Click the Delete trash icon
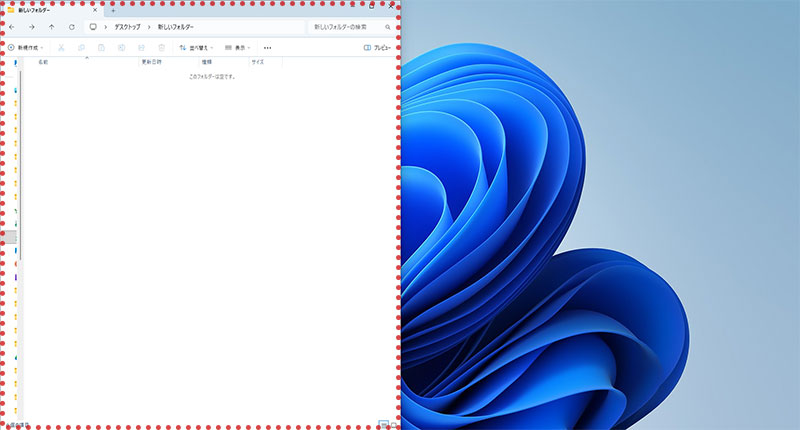This screenshot has width=800, height=430. [x=162, y=47]
